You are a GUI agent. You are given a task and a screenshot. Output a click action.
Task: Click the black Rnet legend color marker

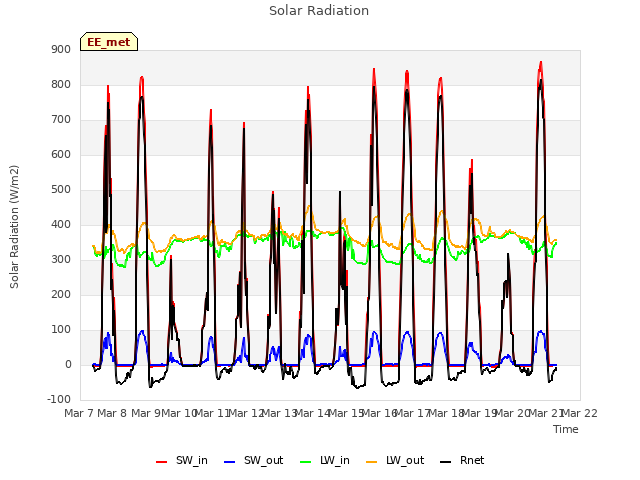tap(446, 462)
